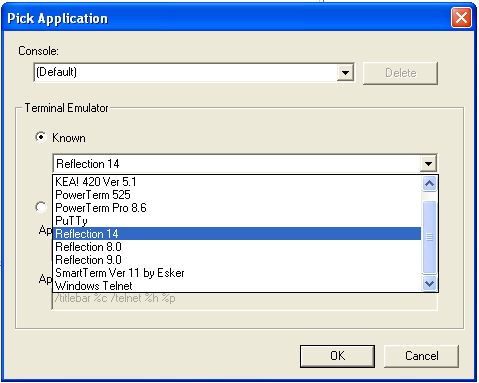Choose PowerTerm 525 from list
This screenshot has width=479, height=383.
tap(237, 195)
